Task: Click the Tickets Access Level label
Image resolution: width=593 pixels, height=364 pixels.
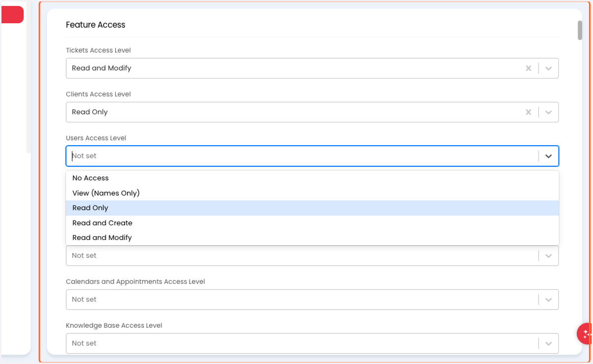Action: (x=98, y=50)
